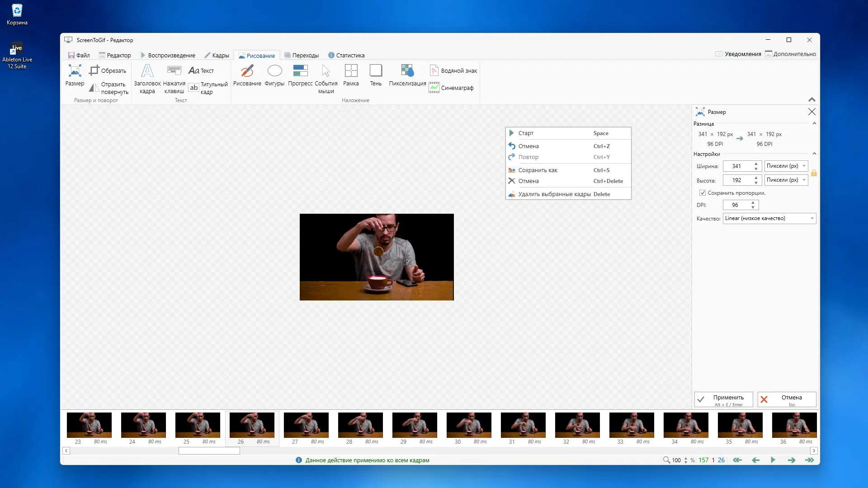Switch to the Переходы tab
The image size is (868, 488).
(302, 55)
